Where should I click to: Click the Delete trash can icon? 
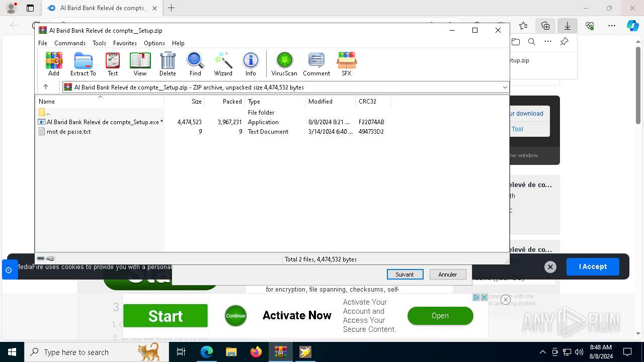point(168,64)
